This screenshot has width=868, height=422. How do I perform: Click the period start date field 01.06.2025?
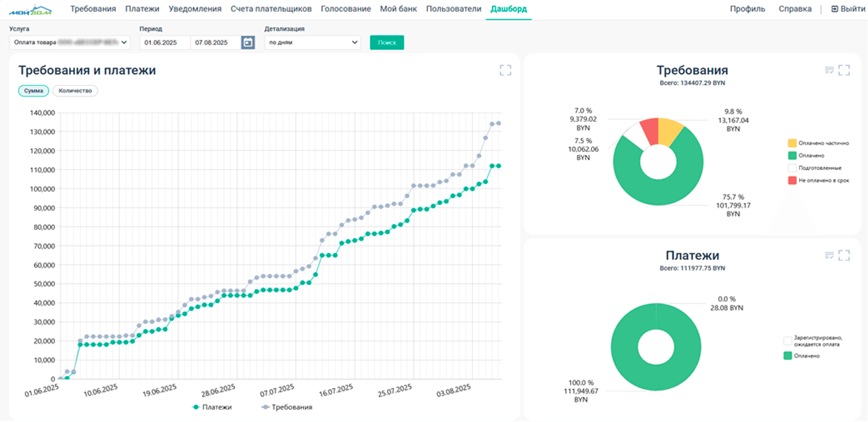click(x=164, y=42)
